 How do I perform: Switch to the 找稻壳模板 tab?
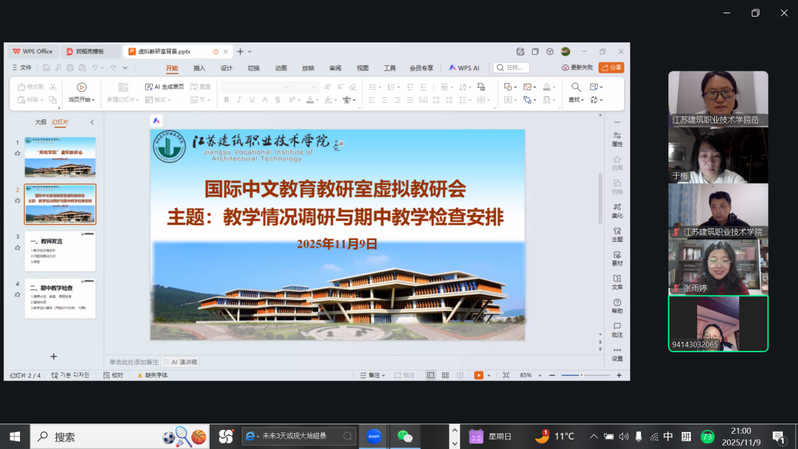[x=87, y=51]
